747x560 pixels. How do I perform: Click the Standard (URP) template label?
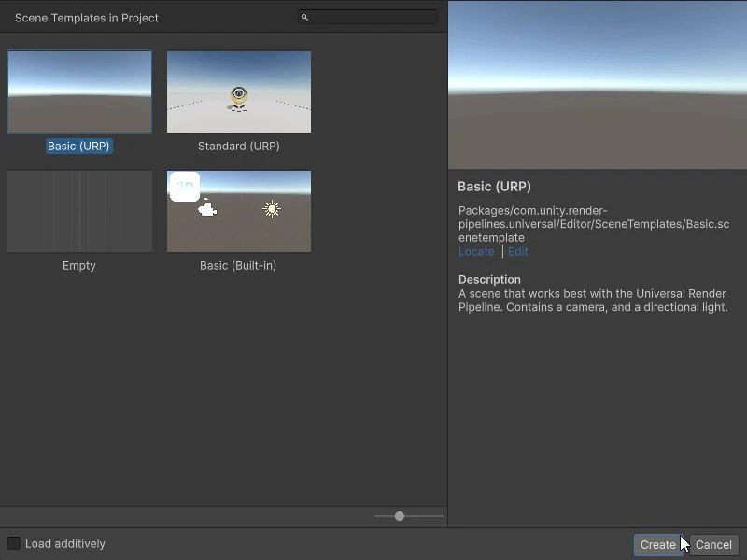pos(239,147)
